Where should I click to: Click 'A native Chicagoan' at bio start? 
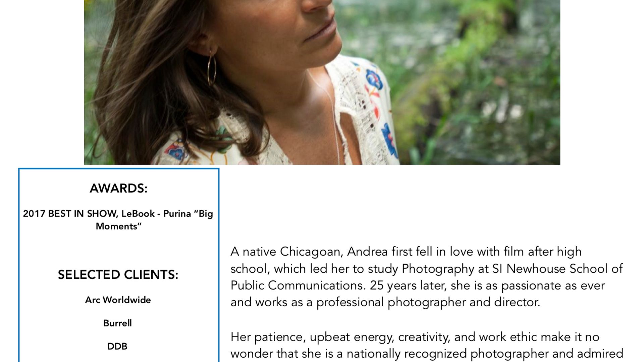(286, 251)
